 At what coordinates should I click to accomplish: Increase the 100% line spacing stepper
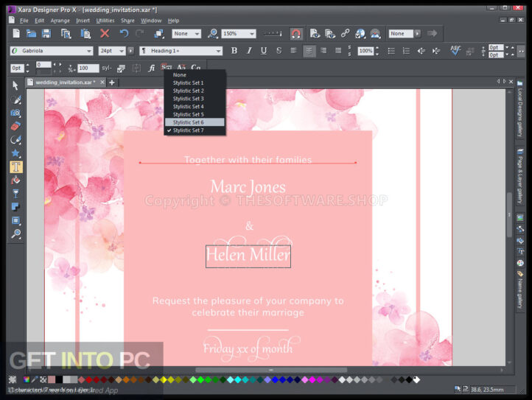point(377,48)
